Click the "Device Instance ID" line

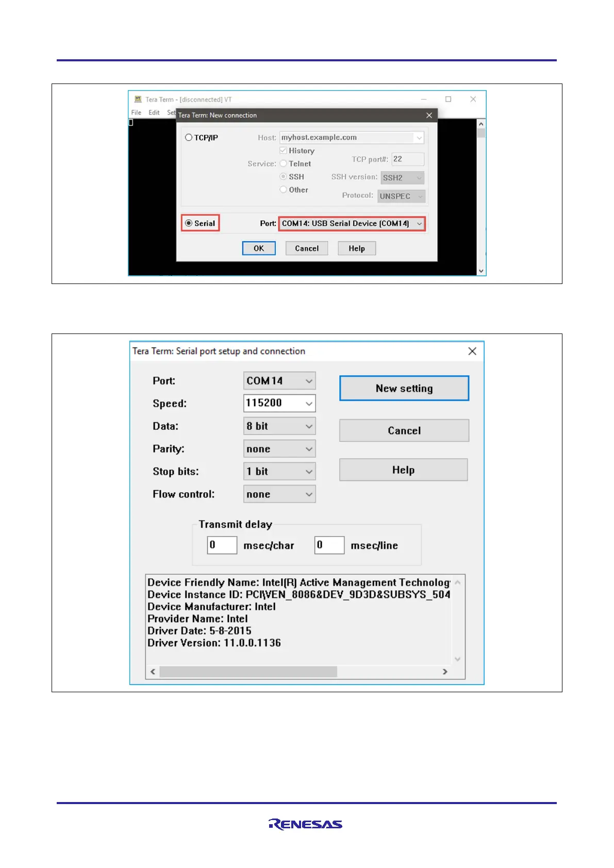[x=299, y=594]
